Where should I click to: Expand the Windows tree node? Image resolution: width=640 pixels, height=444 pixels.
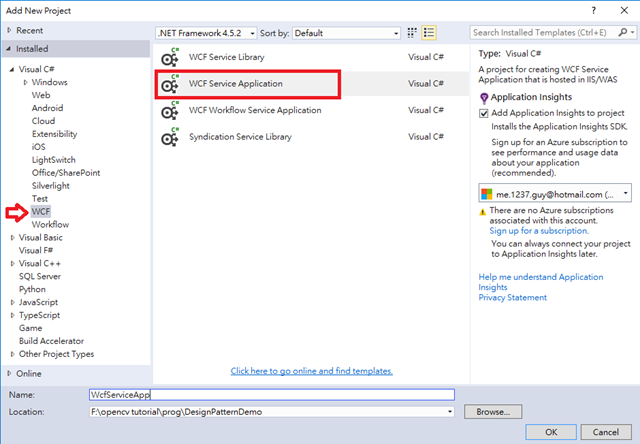click(x=25, y=82)
